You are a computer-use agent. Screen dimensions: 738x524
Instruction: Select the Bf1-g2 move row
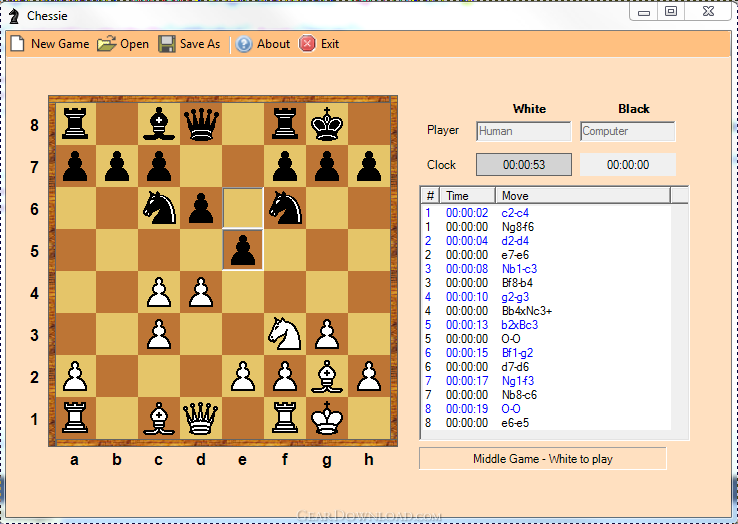point(546,353)
